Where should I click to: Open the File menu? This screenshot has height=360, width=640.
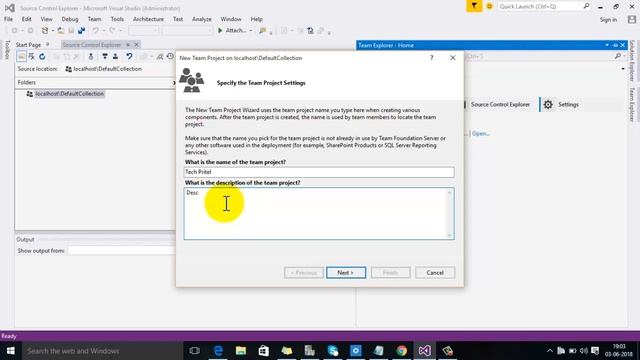coord(8,19)
